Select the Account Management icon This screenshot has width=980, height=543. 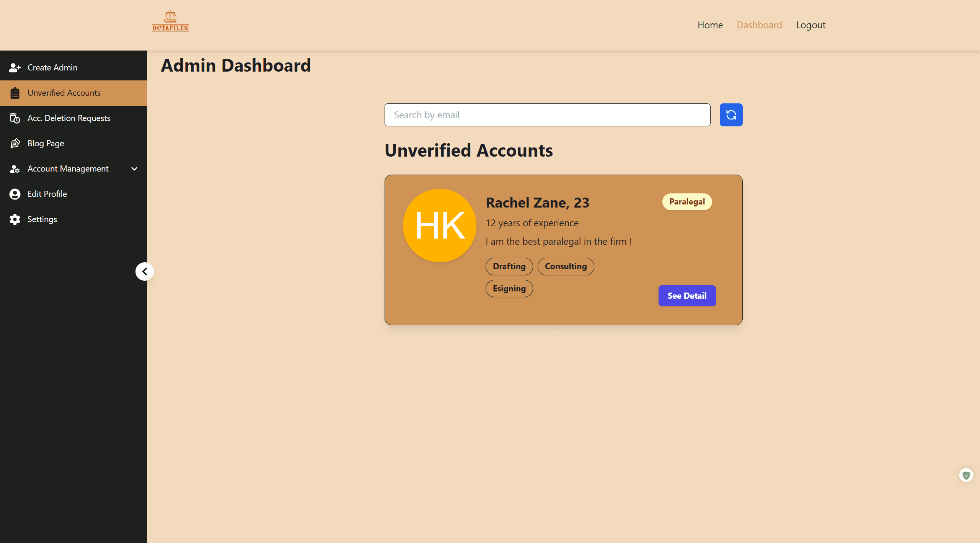[x=15, y=168]
